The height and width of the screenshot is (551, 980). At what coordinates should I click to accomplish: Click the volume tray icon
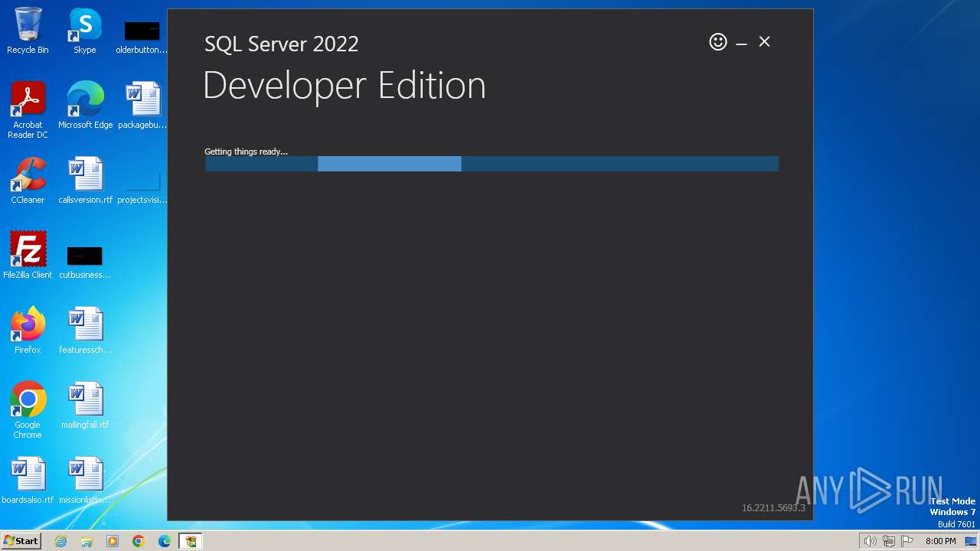tap(870, 541)
